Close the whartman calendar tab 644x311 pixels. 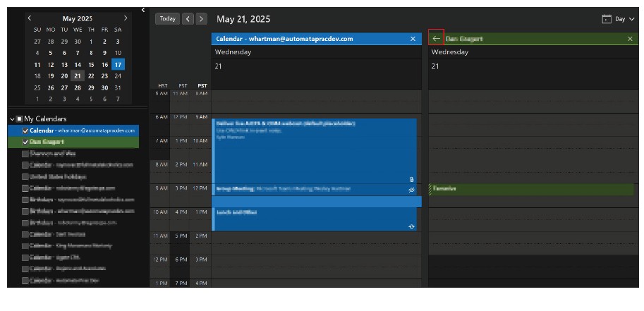click(x=413, y=39)
